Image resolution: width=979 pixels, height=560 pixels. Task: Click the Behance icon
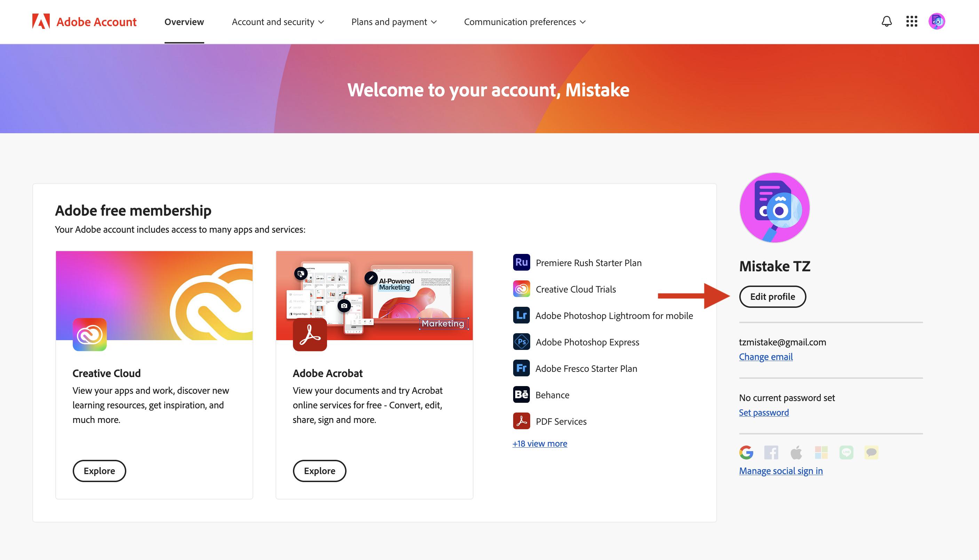[x=521, y=395]
